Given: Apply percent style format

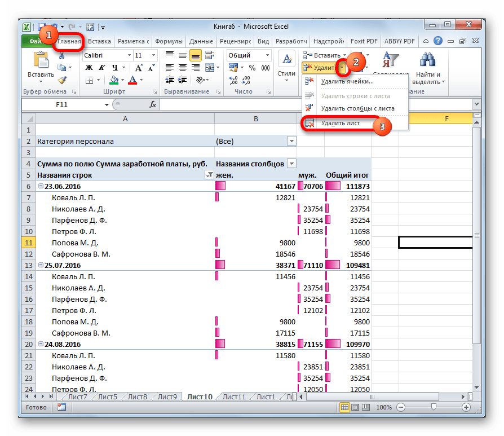Looking at the screenshot, I should (253, 68).
